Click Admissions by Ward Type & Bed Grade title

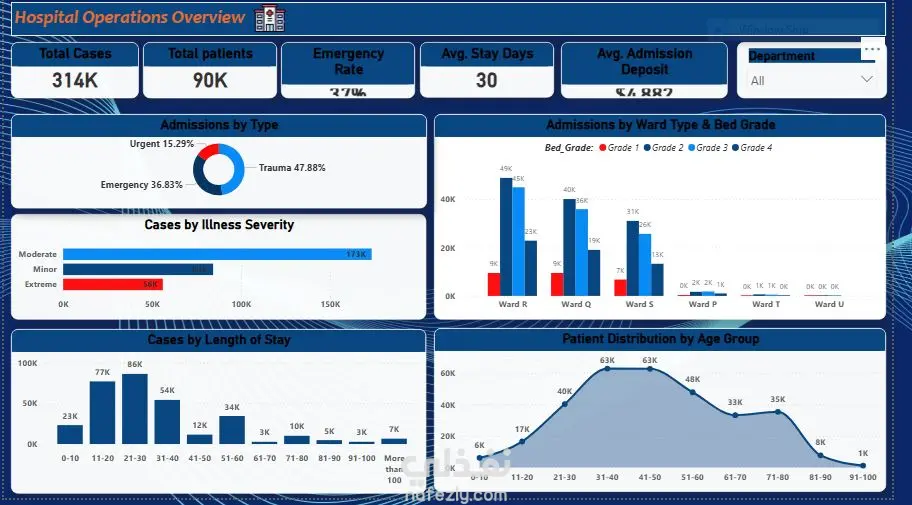pyautogui.click(x=660, y=125)
